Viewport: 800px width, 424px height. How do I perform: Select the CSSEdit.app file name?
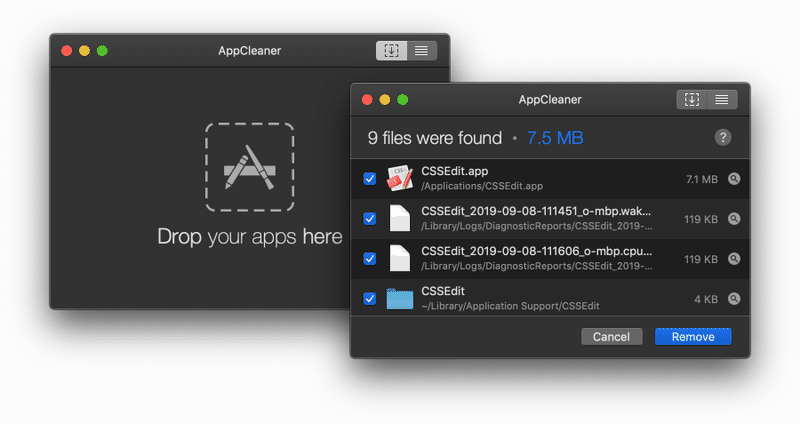(455, 171)
